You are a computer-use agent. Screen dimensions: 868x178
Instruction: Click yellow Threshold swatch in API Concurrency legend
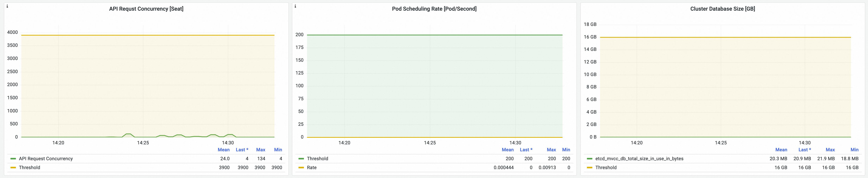click(x=13, y=168)
